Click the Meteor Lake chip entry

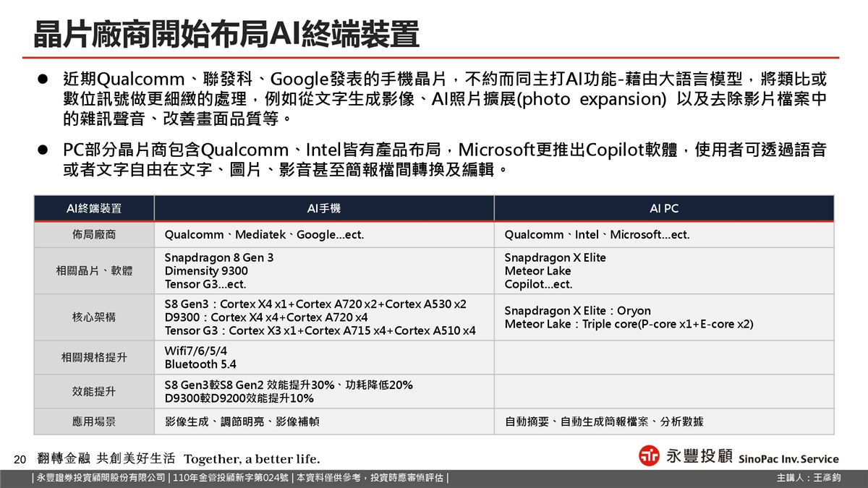tap(537, 271)
